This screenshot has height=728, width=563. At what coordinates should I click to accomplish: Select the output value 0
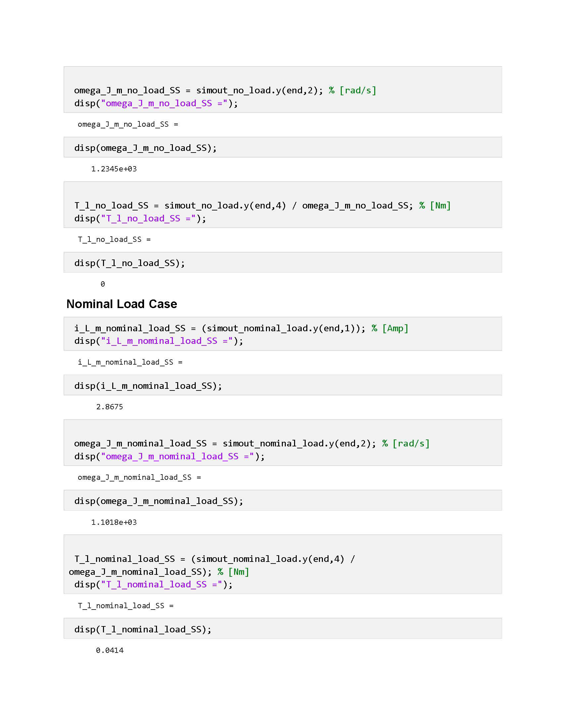(103, 284)
